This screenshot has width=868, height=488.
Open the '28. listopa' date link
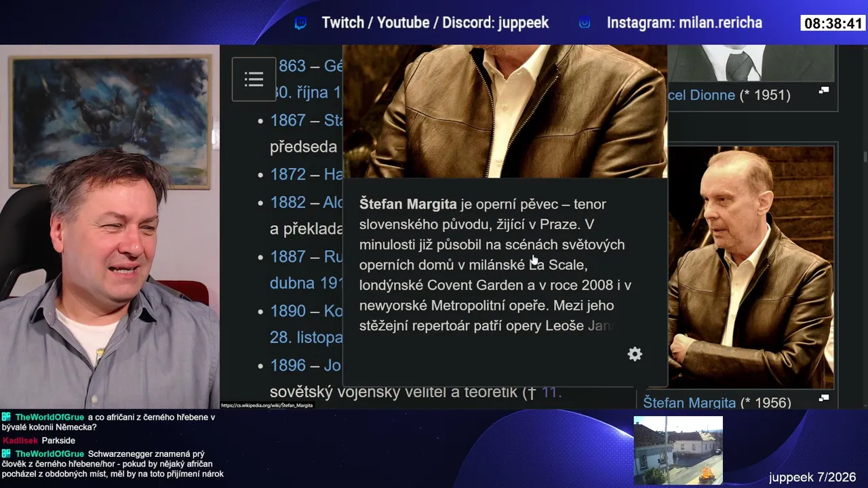pos(307,338)
